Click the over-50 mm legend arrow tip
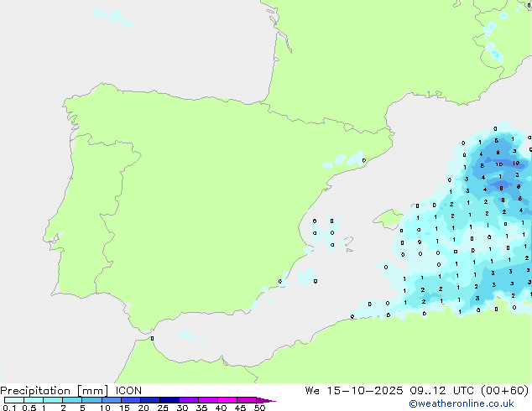The image size is (532, 411). [x=266, y=400]
